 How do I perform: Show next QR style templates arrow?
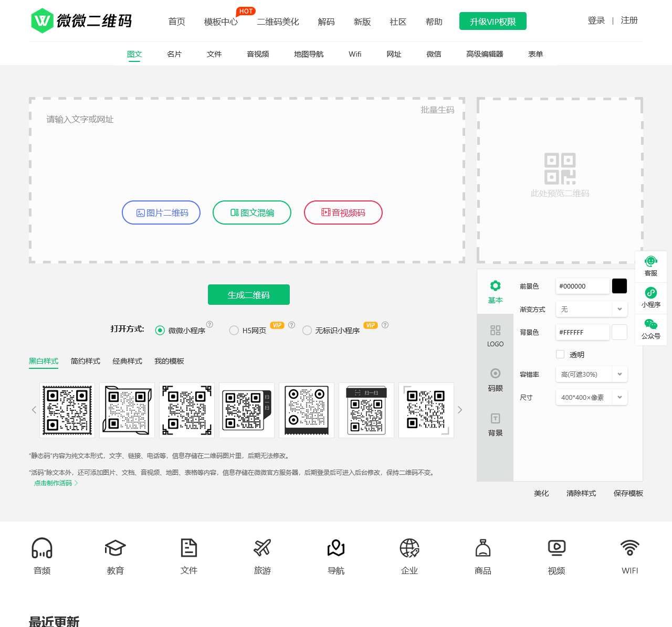460,410
